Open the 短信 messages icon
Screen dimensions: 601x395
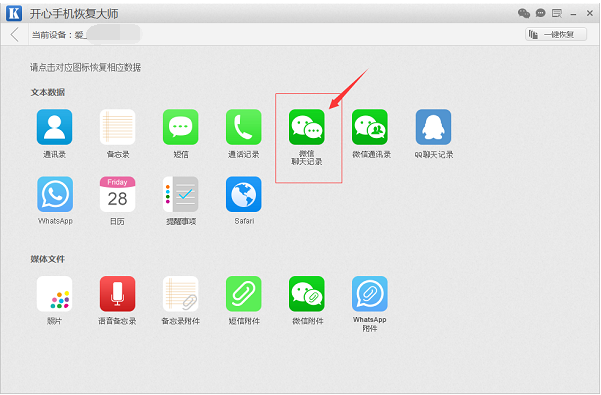click(181, 127)
